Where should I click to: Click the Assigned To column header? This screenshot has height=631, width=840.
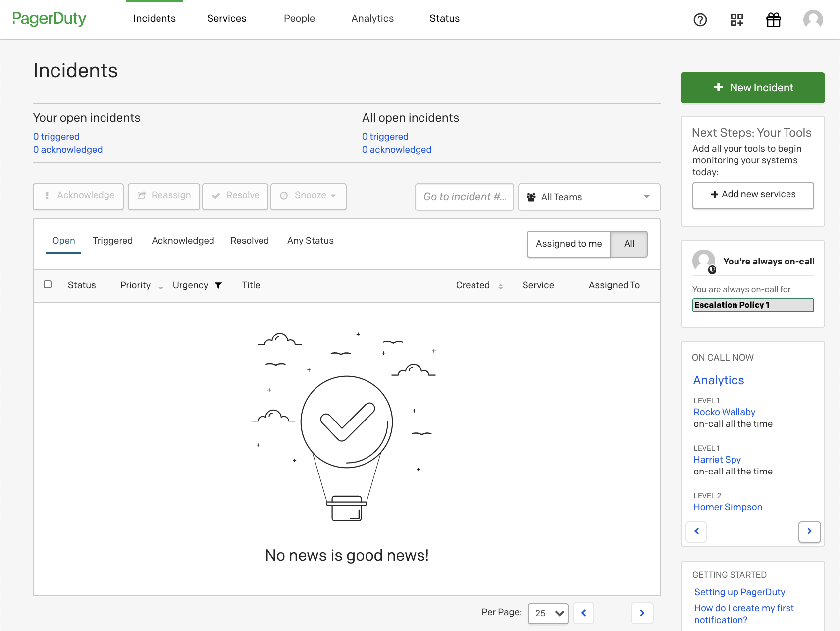(x=614, y=285)
